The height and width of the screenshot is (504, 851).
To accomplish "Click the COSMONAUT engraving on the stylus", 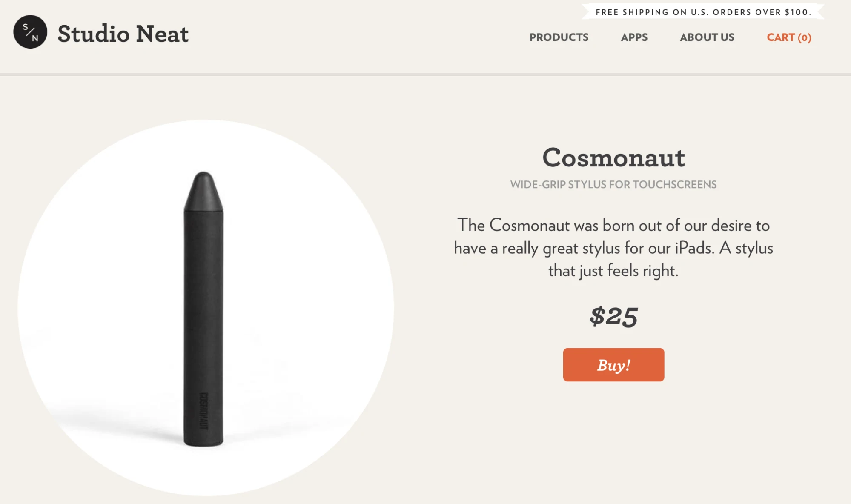I will [x=204, y=410].
